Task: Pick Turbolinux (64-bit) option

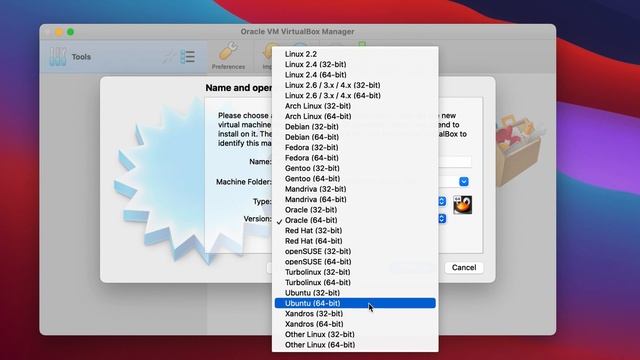Action: [x=355, y=282]
